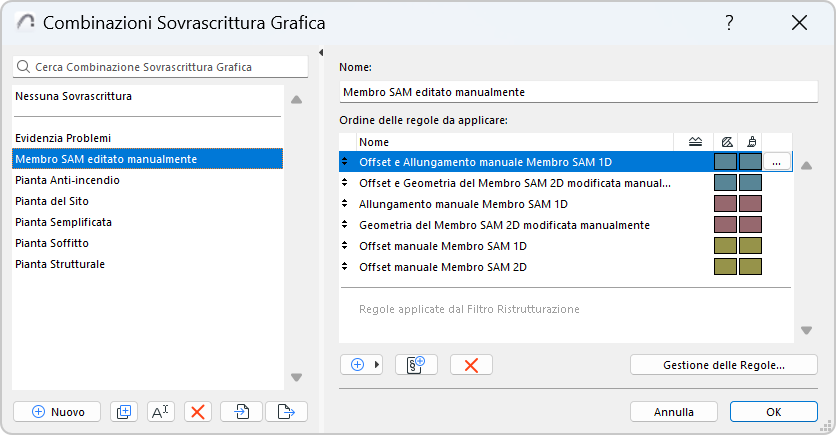This screenshot has width=836, height=435.
Task: Move the selected rule up with the arrow
Action: (807, 166)
